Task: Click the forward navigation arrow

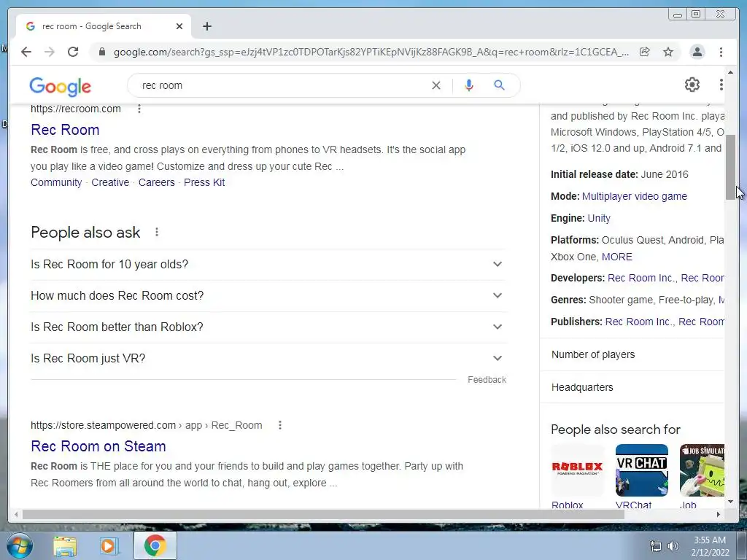Action: [50, 52]
